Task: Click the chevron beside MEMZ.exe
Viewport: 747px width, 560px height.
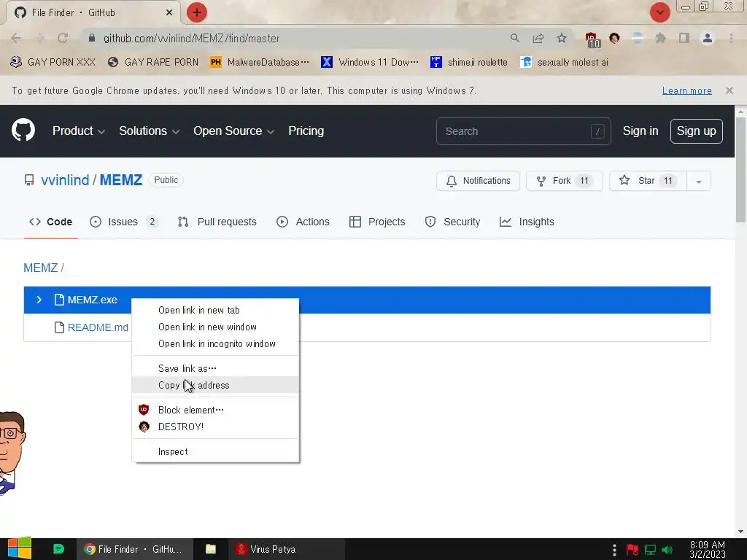Action: (x=39, y=300)
